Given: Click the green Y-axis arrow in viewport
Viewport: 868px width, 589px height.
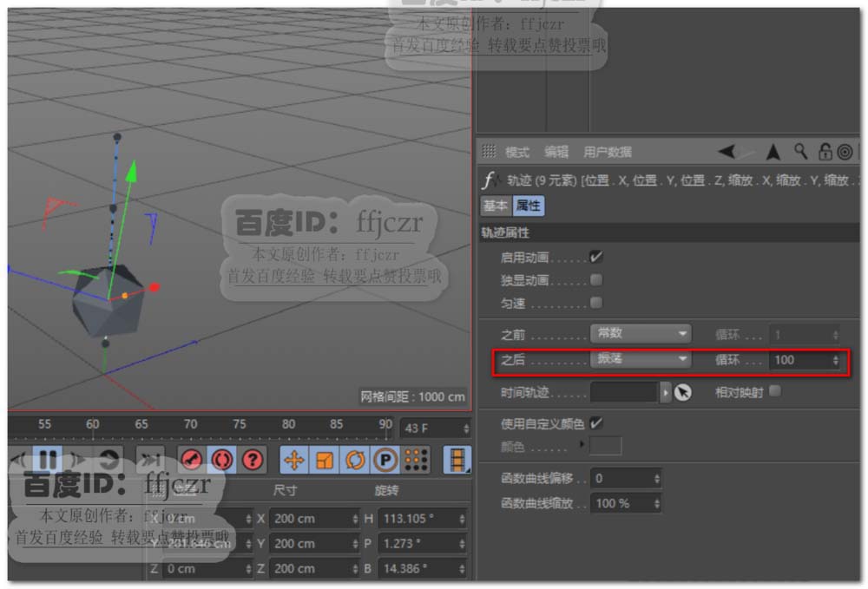Looking at the screenshot, I should pos(131,171).
